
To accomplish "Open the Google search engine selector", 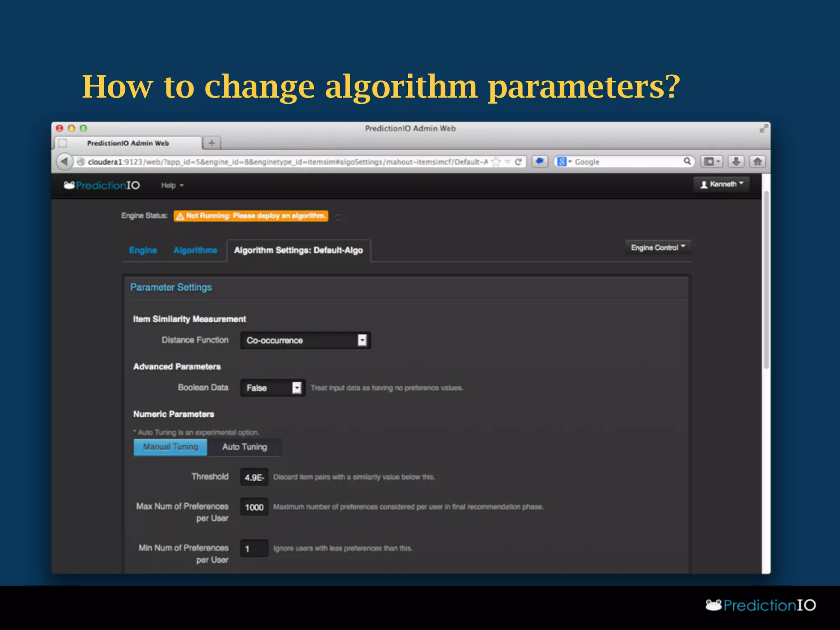I will tap(565, 162).
